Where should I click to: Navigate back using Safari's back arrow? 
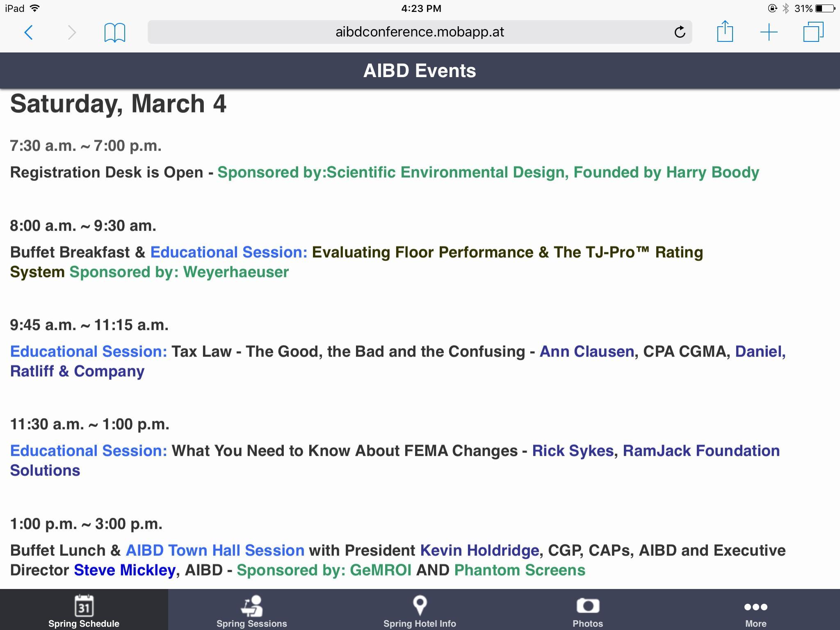29,32
